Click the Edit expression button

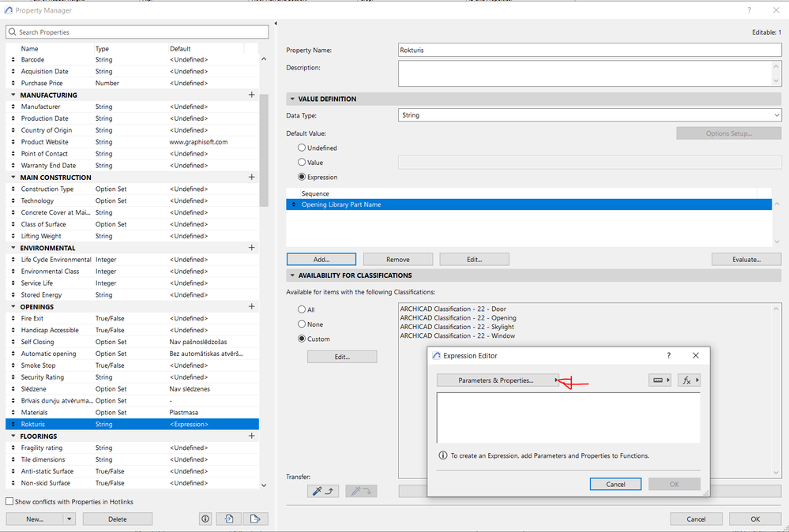(x=475, y=260)
